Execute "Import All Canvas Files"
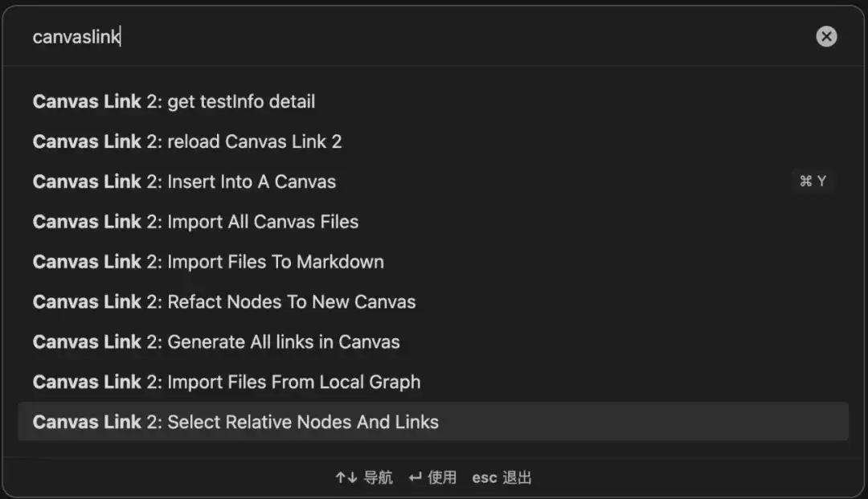The width and height of the screenshot is (868, 499). click(x=194, y=222)
